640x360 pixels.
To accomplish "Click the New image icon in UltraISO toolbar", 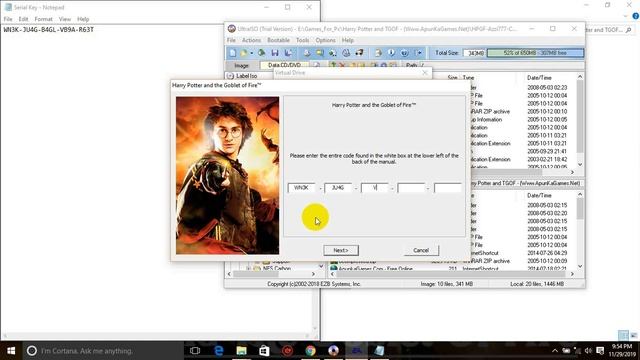I will pos(232,53).
